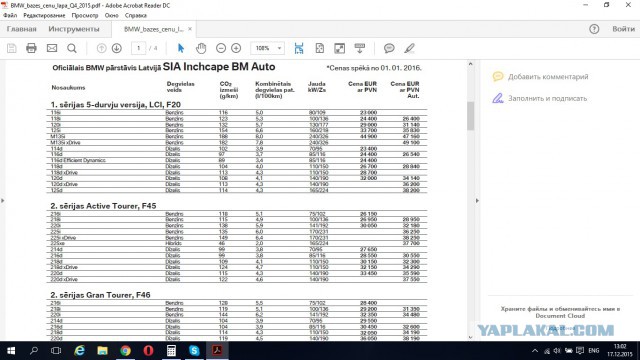This screenshot has width=640, height=360.
Task: Open the Окно menu
Action: (x=111, y=16)
